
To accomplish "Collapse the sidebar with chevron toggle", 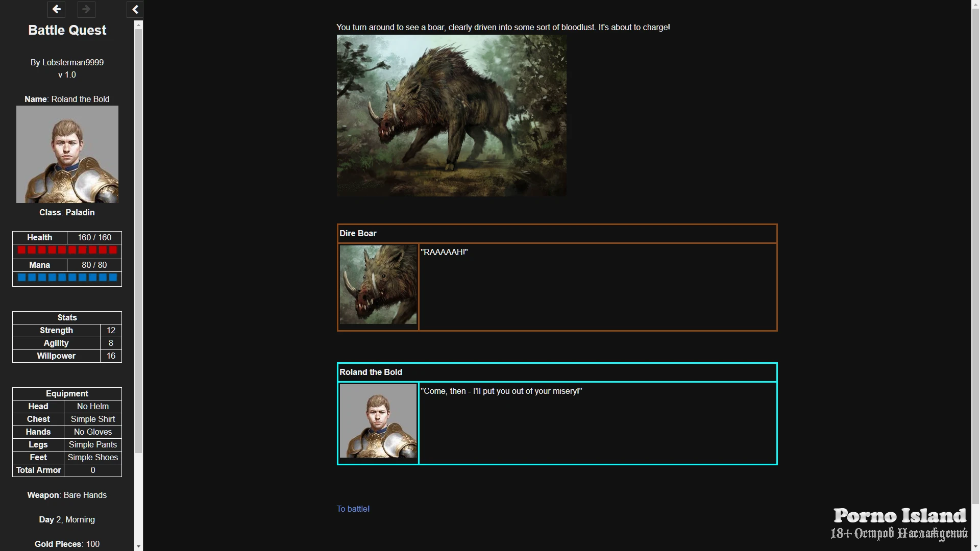I will tap(135, 9).
